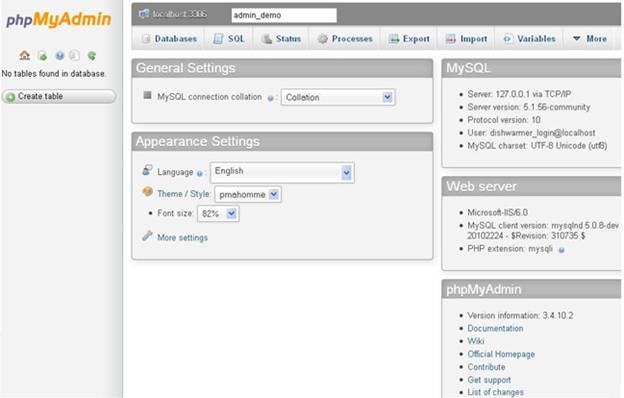Click the green reload navigation icon

(x=92, y=56)
